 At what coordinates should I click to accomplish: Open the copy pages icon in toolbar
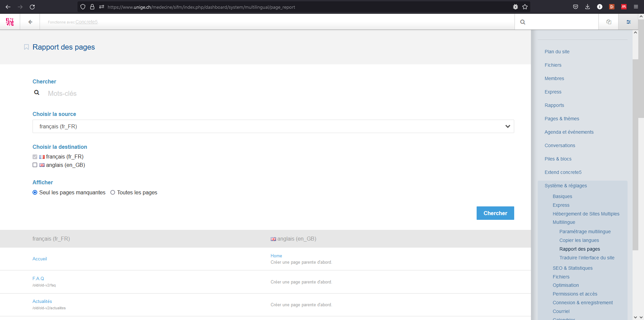[608, 22]
